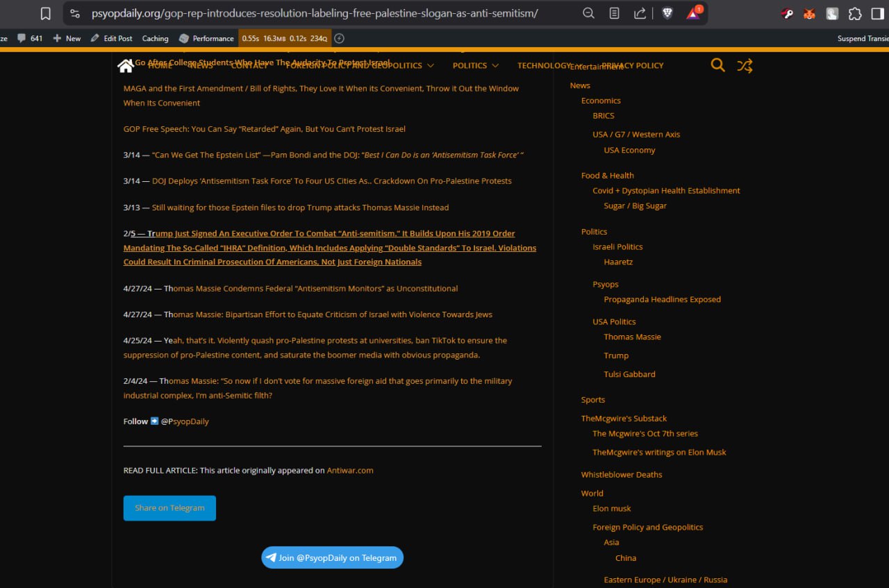The height and width of the screenshot is (588, 889).
Task: Open the Sports category
Action: pos(593,400)
